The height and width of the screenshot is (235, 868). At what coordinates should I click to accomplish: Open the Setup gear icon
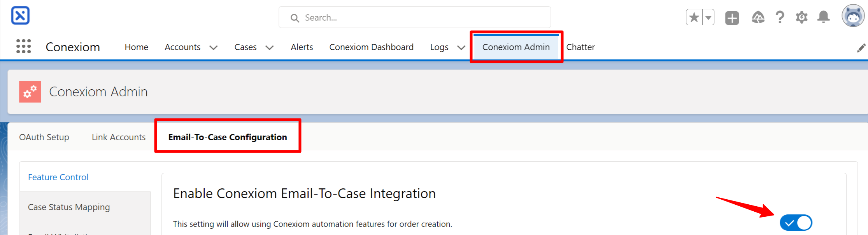(801, 17)
